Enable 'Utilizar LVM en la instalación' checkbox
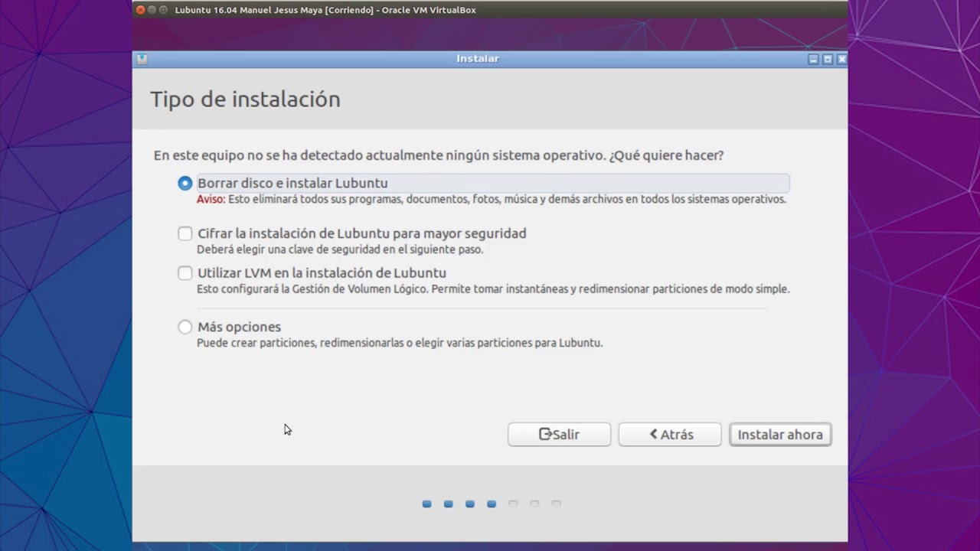 [185, 272]
